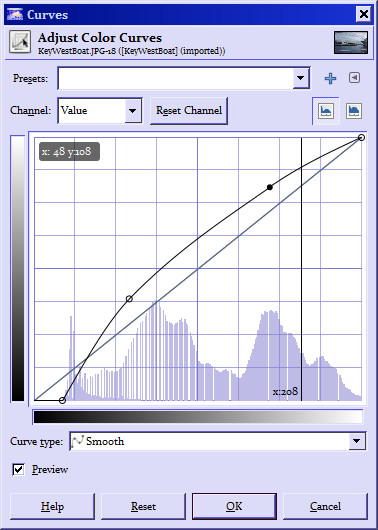This screenshot has width=378, height=530.
Task: Click the Cancel button
Action: (x=325, y=506)
